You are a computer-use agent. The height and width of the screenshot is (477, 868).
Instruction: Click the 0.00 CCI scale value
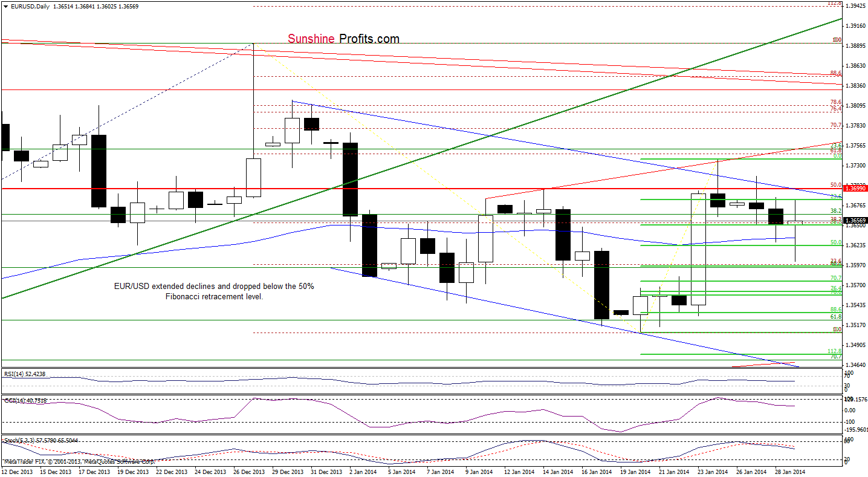[x=850, y=410]
